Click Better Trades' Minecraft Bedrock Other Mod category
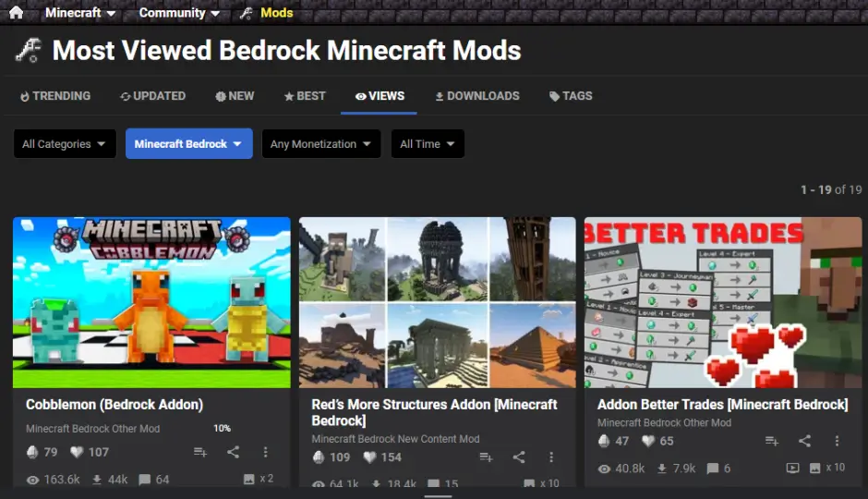Screen dimensions: 868x499 pyautogui.click(x=664, y=422)
